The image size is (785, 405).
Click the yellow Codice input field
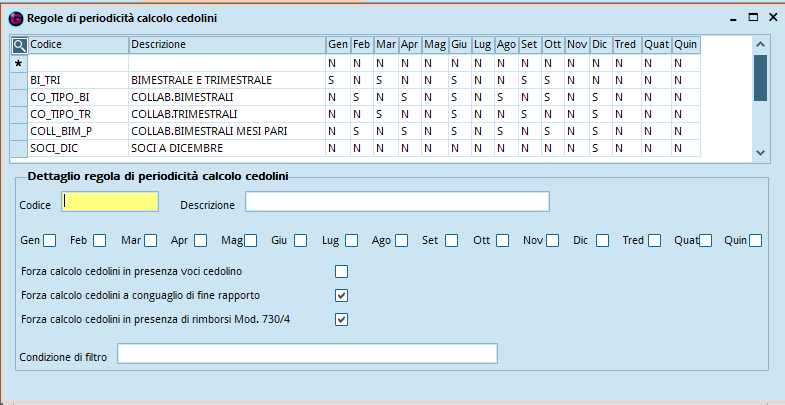point(110,202)
